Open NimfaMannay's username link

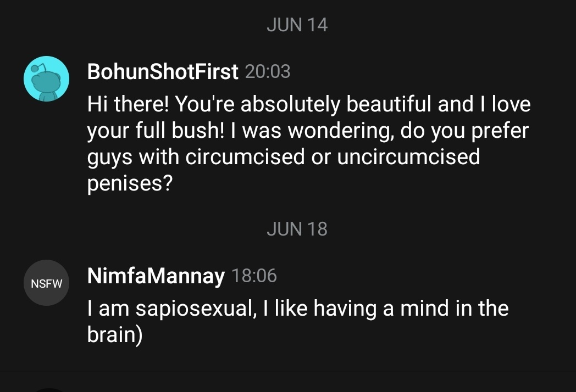pyautogui.click(x=156, y=276)
